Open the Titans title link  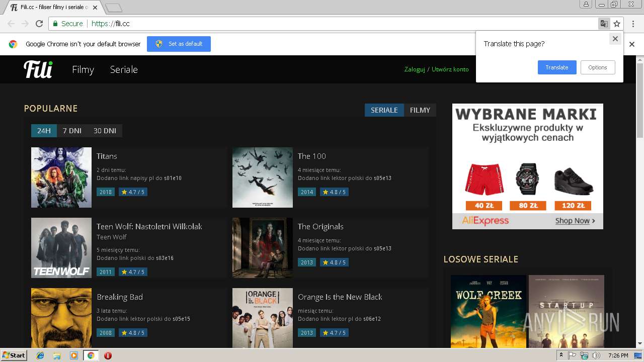point(107,156)
